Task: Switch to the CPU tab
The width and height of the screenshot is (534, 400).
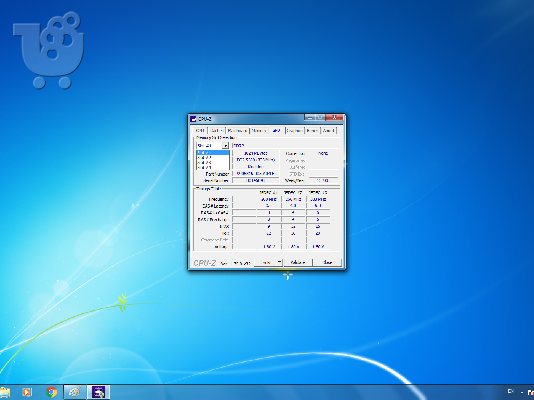Action: [x=200, y=130]
